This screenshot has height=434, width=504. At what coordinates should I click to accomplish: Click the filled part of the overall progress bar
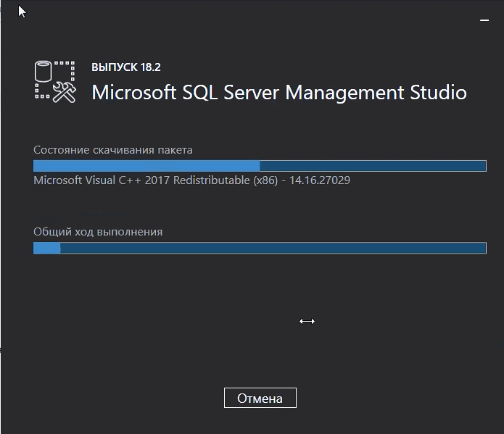(x=47, y=249)
